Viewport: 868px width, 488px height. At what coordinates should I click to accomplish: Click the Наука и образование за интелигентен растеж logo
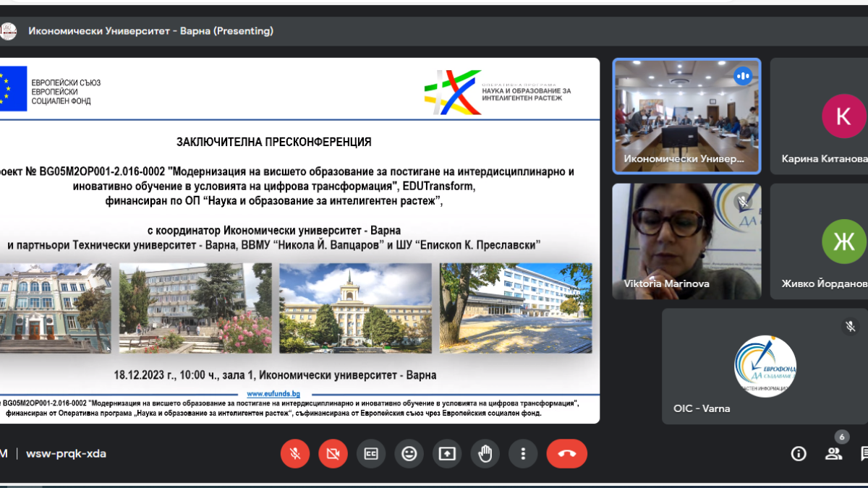[x=498, y=93]
